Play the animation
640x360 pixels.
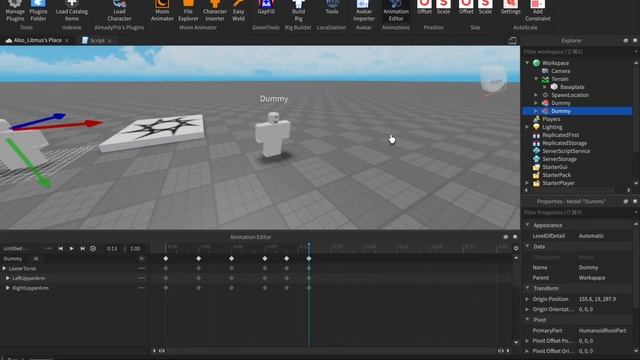(x=71, y=248)
